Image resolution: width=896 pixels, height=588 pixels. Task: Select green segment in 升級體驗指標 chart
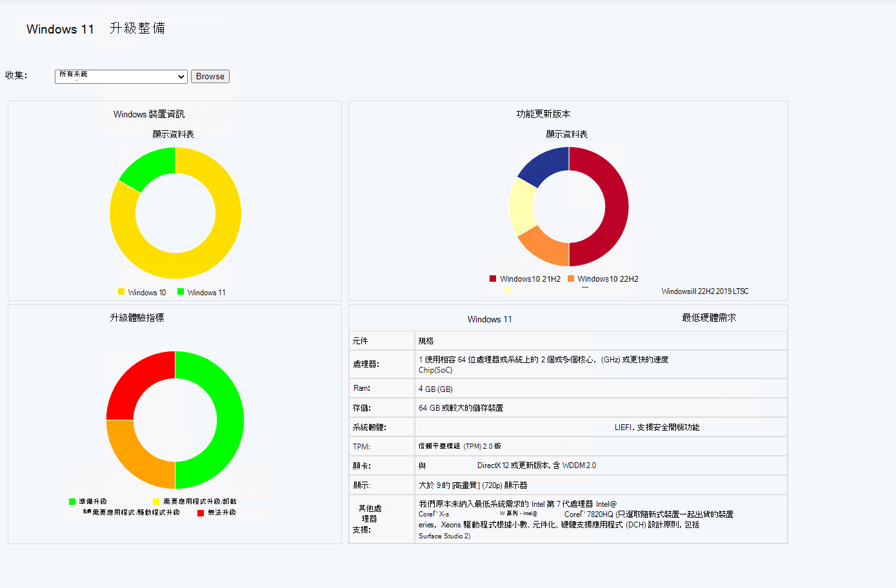[x=230, y=420]
